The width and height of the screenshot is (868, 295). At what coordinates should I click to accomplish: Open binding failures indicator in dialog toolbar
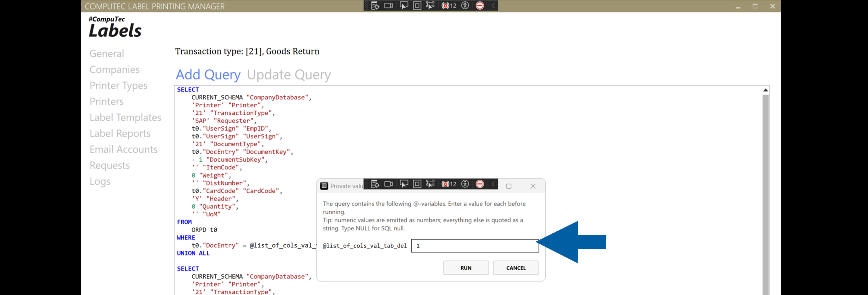(449, 184)
